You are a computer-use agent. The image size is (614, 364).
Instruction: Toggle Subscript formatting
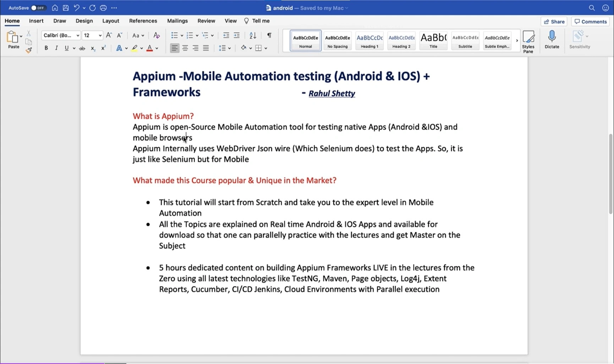coord(93,48)
